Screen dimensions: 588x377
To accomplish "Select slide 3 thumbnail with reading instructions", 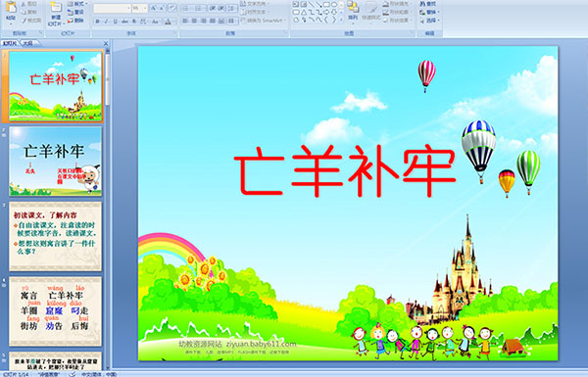I will point(56,236).
